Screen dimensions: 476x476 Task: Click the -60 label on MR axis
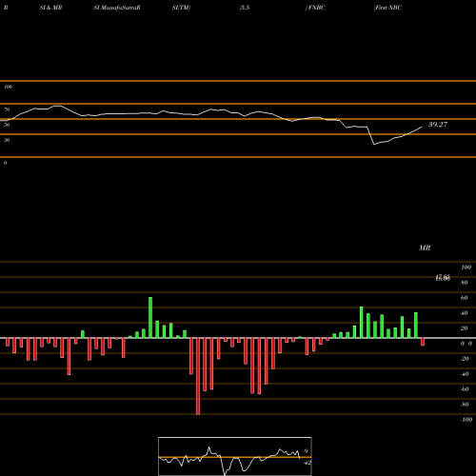coord(465,389)
